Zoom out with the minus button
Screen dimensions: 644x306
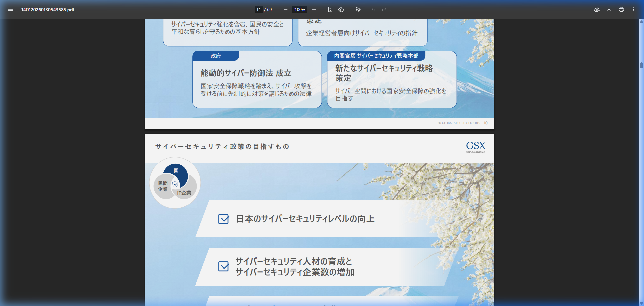coord(286,9)
